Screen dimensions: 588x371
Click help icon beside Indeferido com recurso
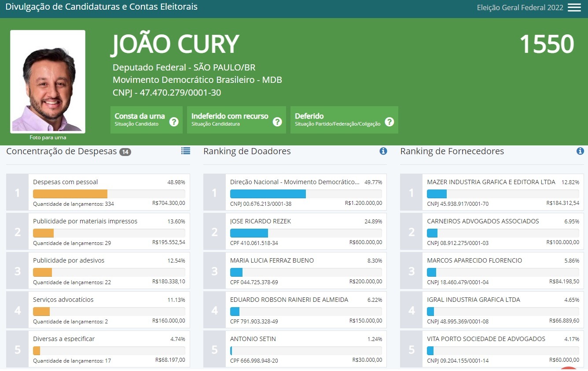click(x=277, y=122)
